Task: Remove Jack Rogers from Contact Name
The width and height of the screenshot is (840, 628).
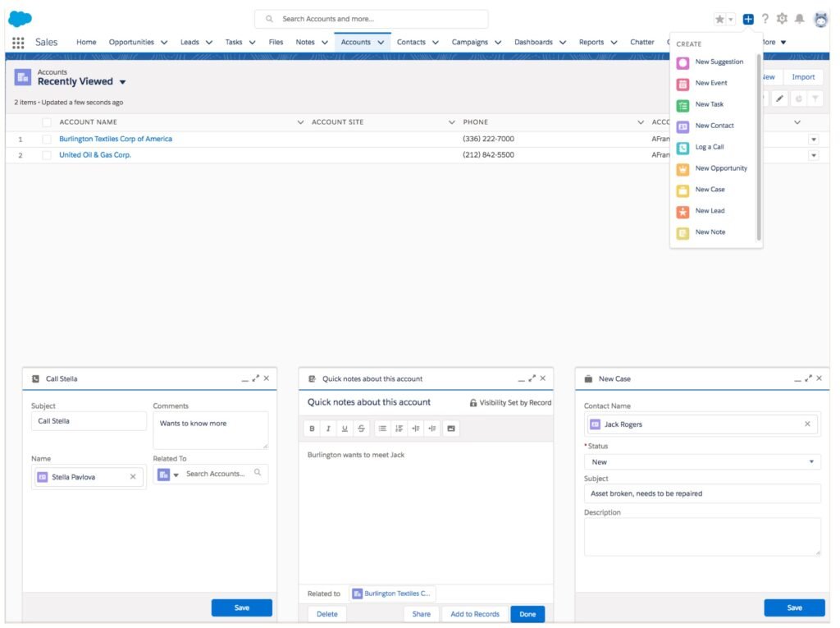Action: point(807,424)
